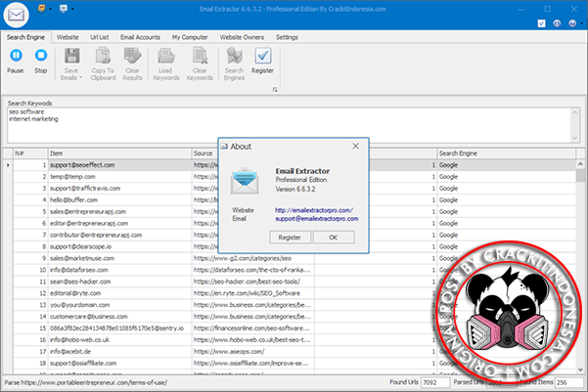
Task: Open the Settings tab
Action: (287, 37)
